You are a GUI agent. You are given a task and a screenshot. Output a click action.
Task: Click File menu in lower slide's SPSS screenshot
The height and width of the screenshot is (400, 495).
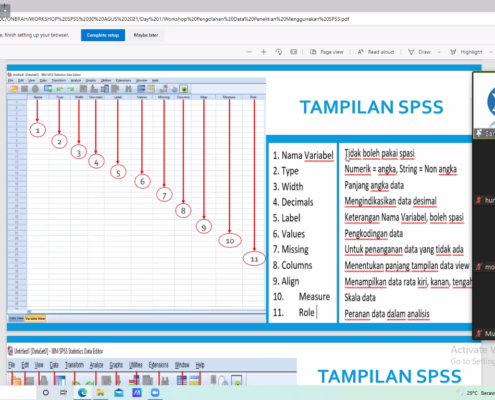point(11,365)
